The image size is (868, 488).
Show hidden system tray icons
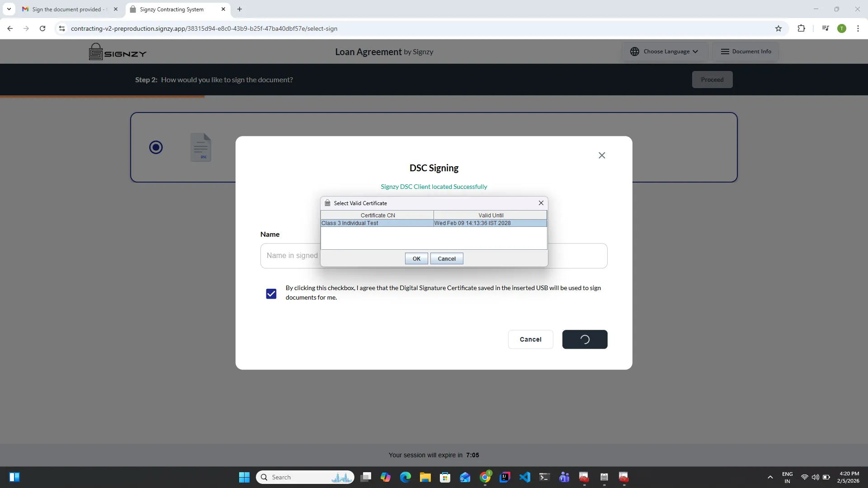[x=770, y=477]
